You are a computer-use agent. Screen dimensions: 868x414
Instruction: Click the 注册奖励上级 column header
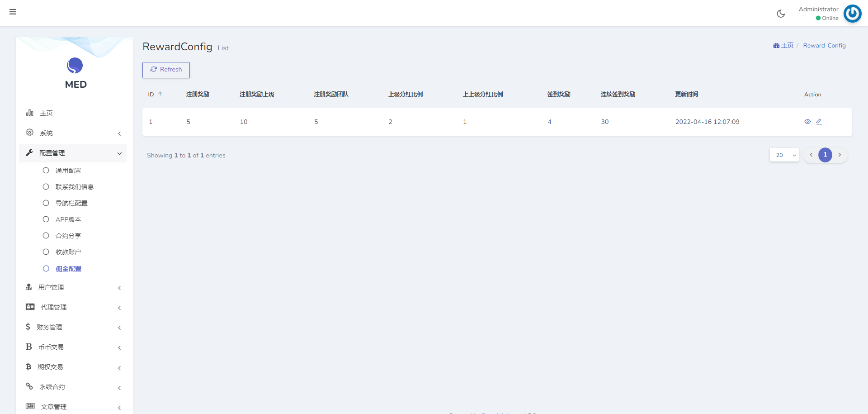257,94
